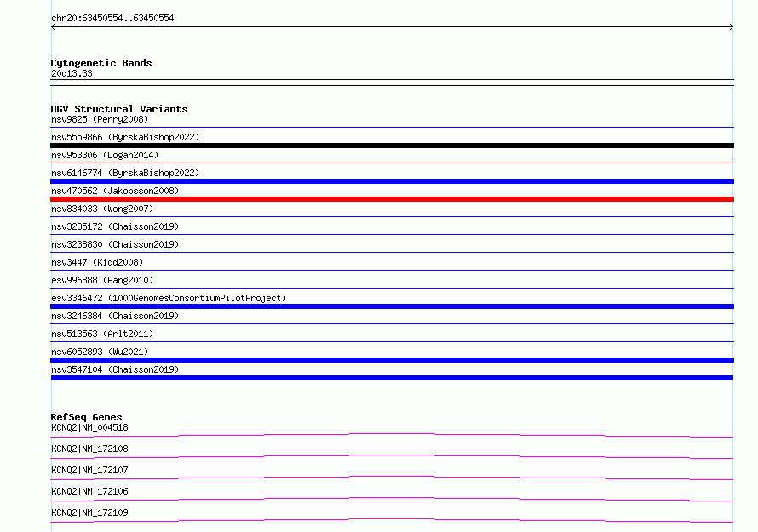Open variant nsv953306 (Dogan2014)
Screen dimensions: 758x532
pyautogui.click(x=105, y=155)
